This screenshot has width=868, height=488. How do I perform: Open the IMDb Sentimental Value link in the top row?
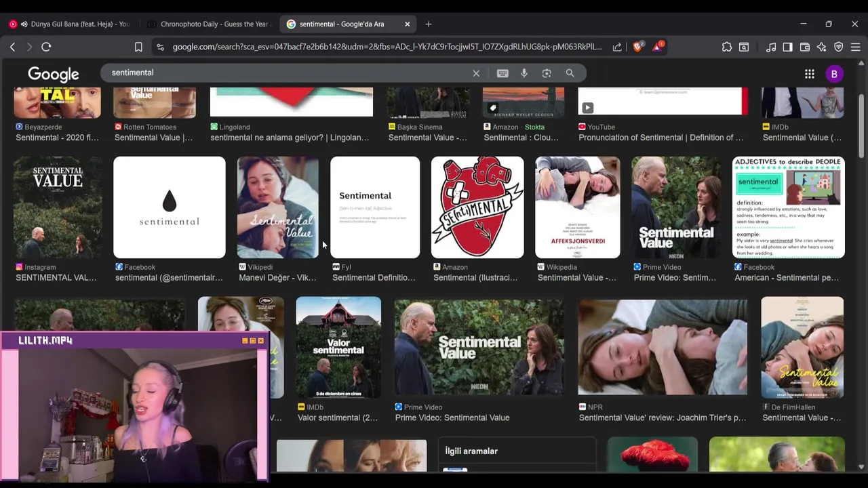coord(802,138)
